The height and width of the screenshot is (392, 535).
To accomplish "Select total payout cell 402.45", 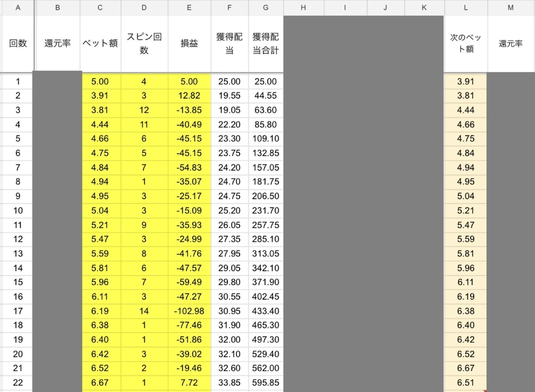I will [x=266, y=296].
